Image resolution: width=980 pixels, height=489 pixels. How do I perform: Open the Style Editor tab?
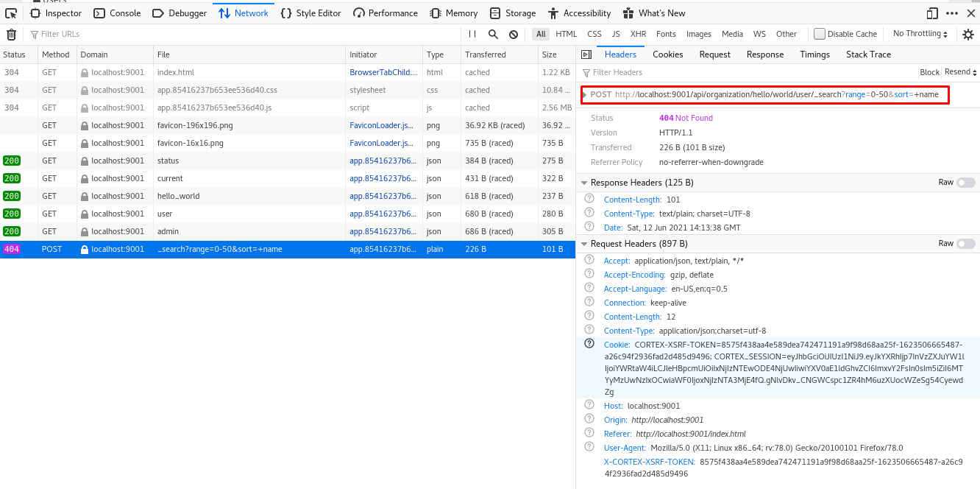pos(310,13)
